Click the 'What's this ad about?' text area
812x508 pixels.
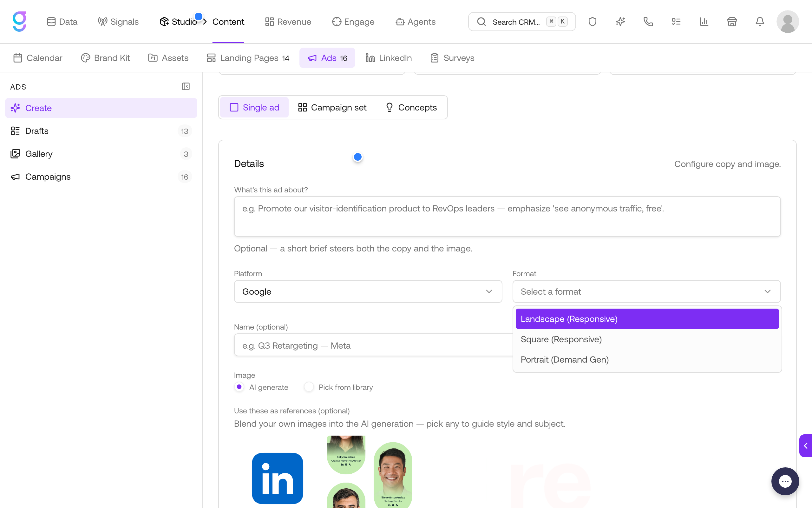(507, 216)
